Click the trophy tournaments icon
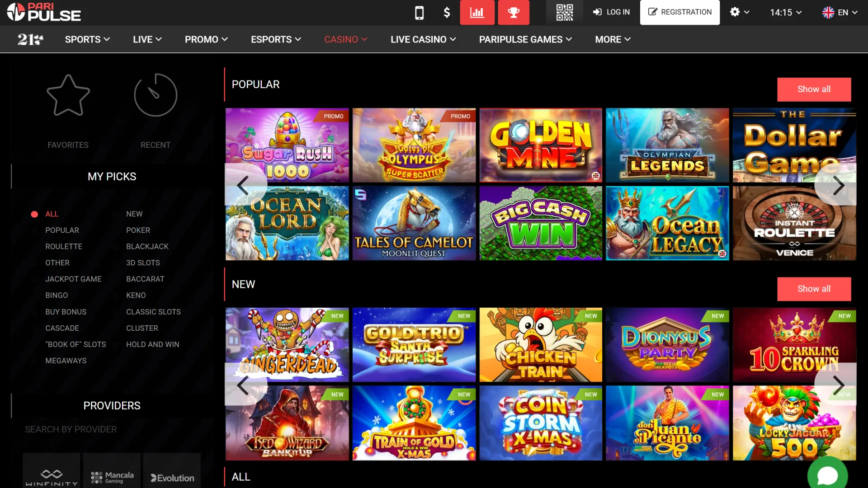The width and height of the screenshot is (868, 488). pyautogui.click(x=514, y=13)
